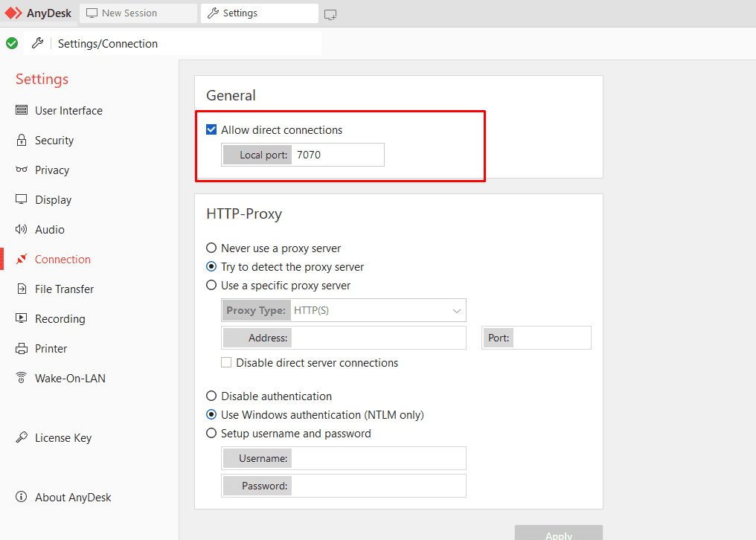Viewport: 756px width, 540px height.
Task: Click the Audio speaker icon
Action: point(22,229)
